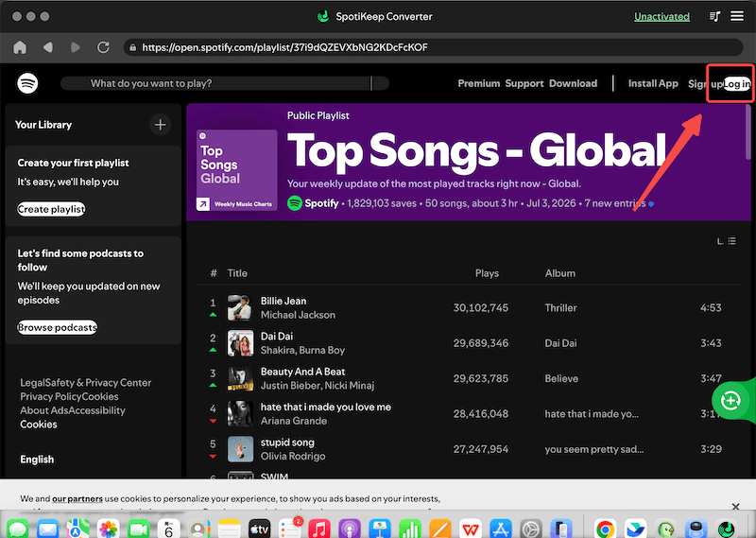Open Podcasts from the Dock
This screenshot has width=756, height=538.
tap(350, 529)
